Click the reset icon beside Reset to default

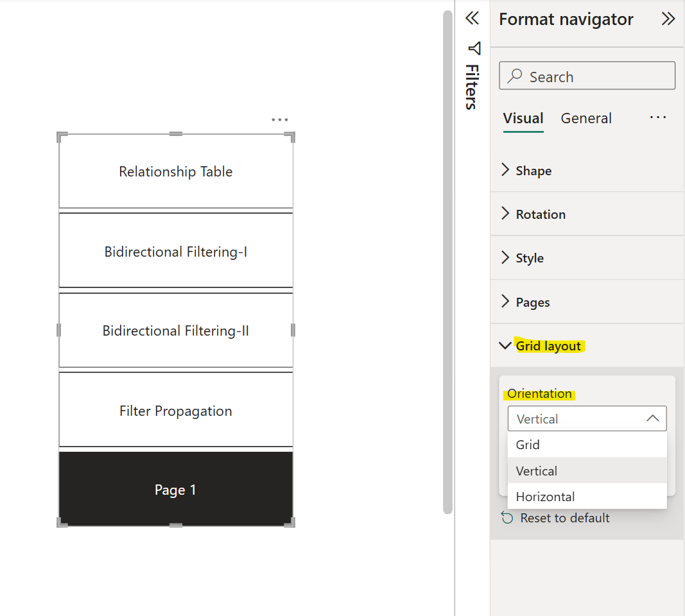(x=507, y=517)
